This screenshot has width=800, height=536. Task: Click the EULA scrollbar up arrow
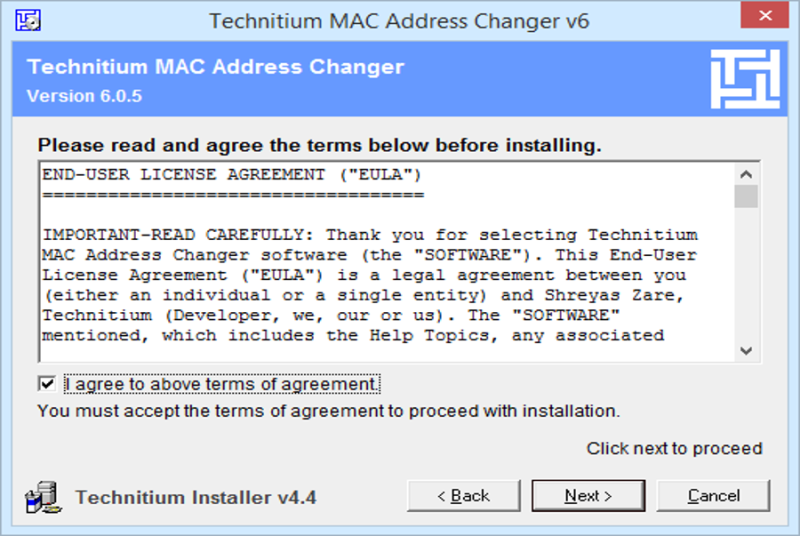point(746,175)
